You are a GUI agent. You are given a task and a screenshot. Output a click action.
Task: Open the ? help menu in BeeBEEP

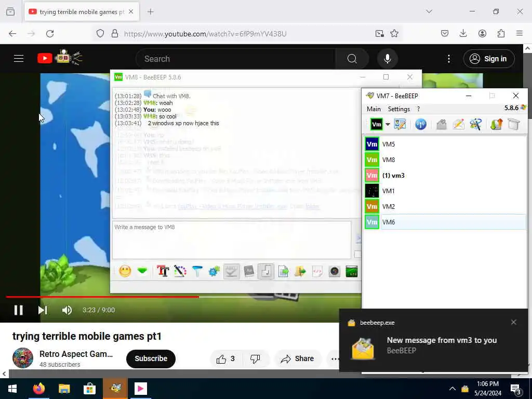click(418, 109)
